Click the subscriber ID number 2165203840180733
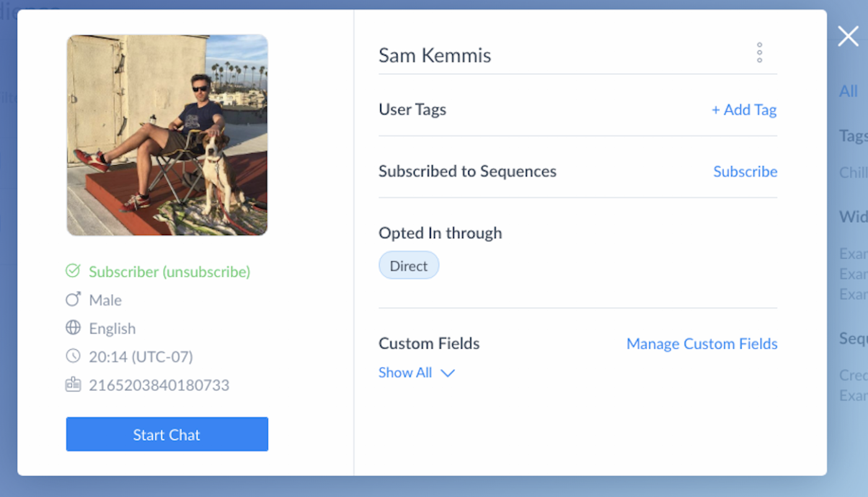This screenshot has width=868, height=497. tap(159, 385)
